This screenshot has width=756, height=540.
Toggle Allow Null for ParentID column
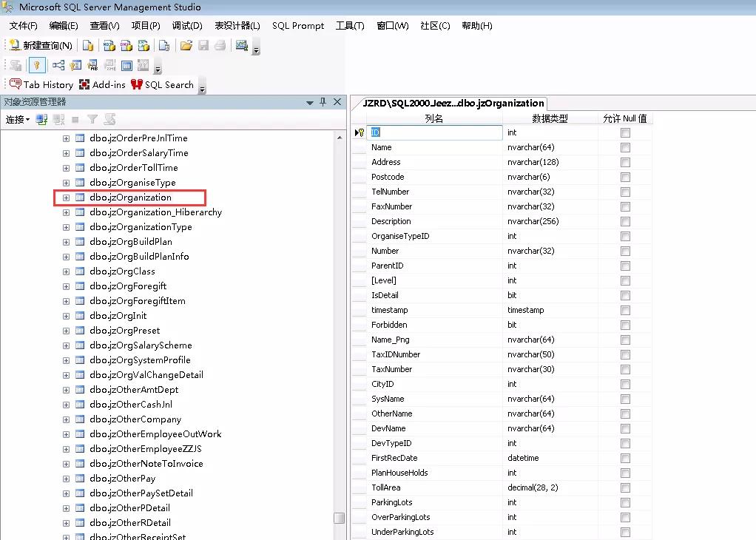coord(625,266)
